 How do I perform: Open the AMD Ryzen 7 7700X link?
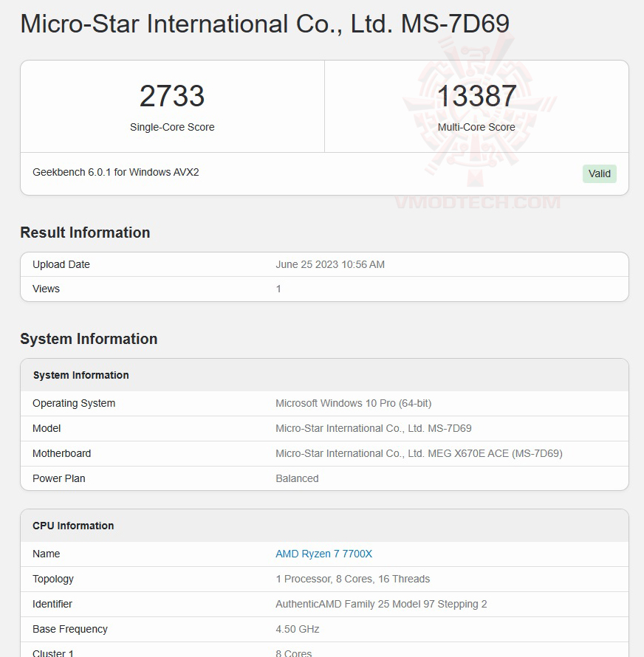tap(323, 554)
